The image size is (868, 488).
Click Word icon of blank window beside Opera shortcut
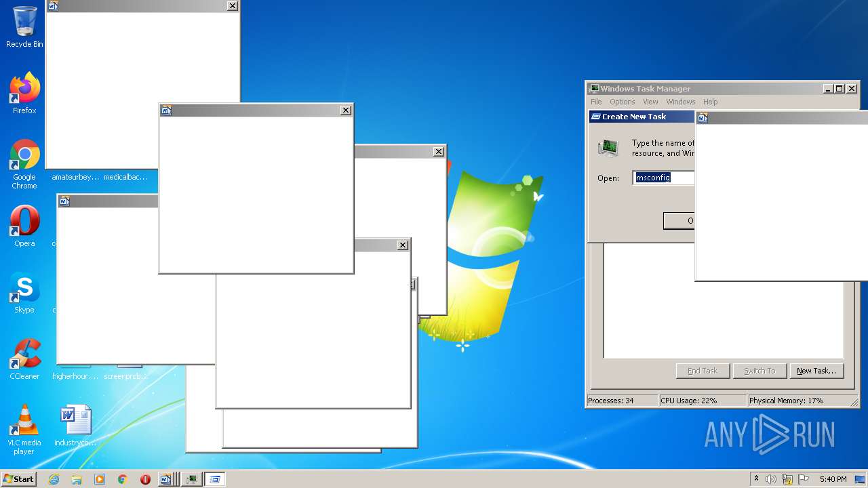64,201
